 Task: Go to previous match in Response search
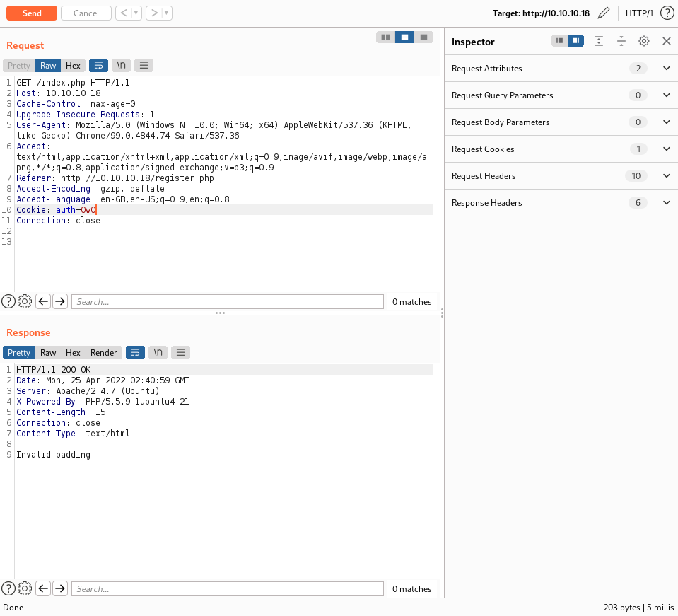point(43,589)
